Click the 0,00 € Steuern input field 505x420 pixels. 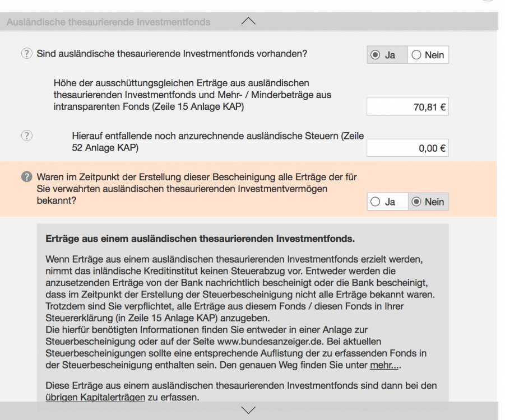407,147
